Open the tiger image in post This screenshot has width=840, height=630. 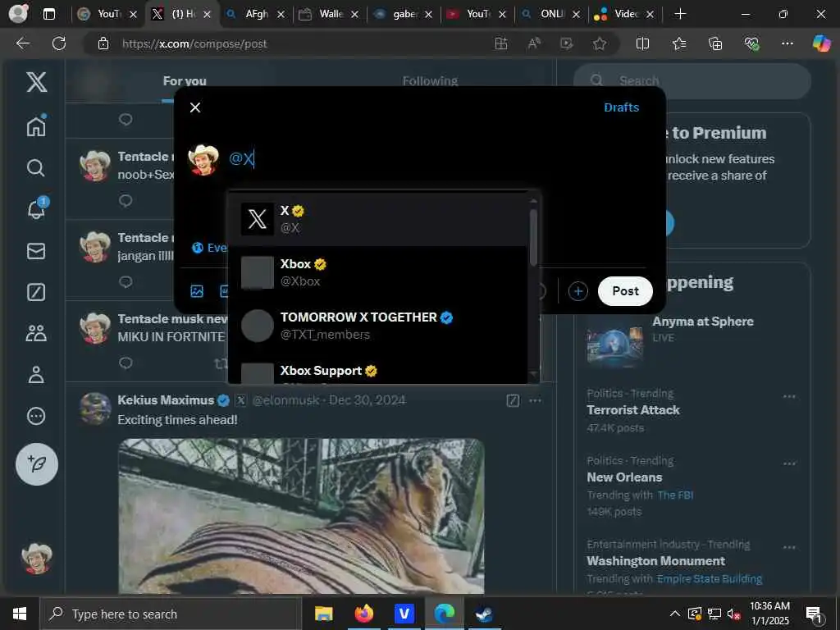click(301, 516)
